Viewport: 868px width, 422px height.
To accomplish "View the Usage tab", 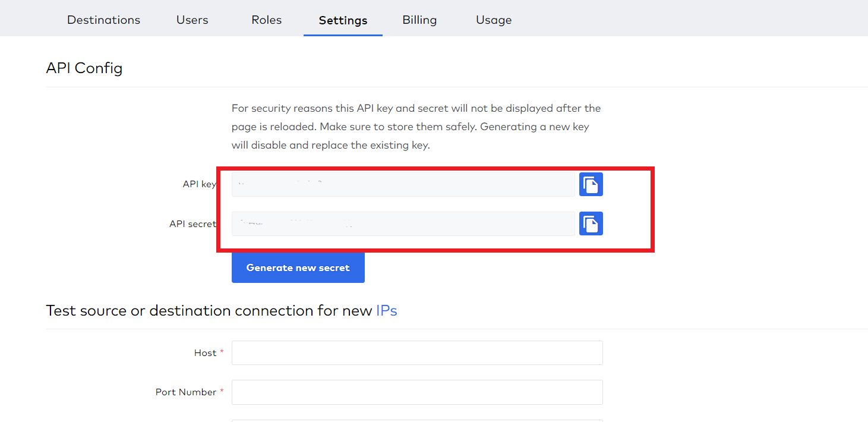I will [x=493, y=20].
